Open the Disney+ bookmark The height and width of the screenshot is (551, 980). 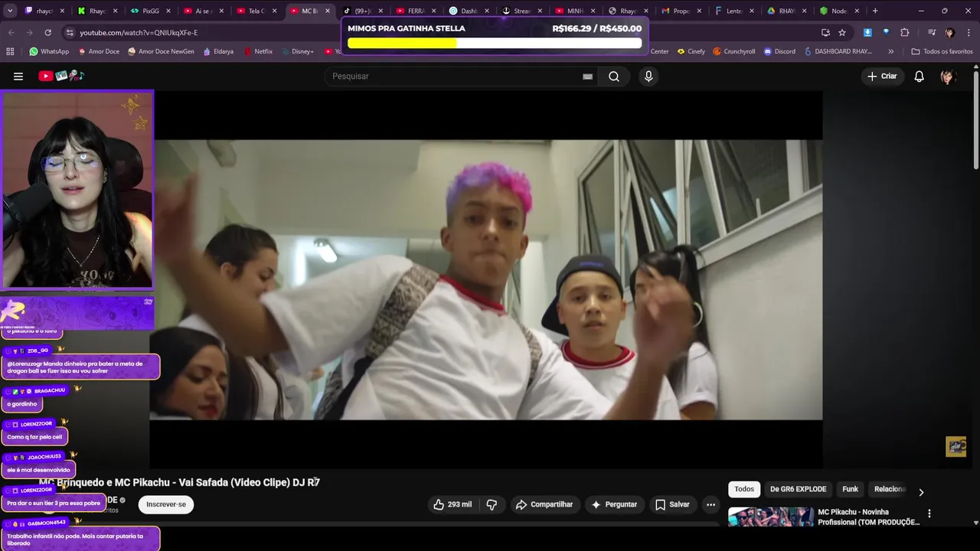(297, 51)
